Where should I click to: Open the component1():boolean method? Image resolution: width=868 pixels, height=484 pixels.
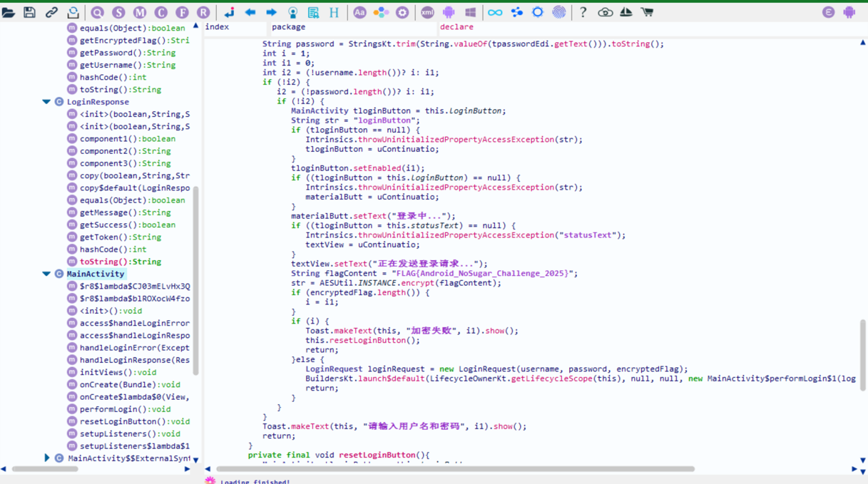point(128,139)
